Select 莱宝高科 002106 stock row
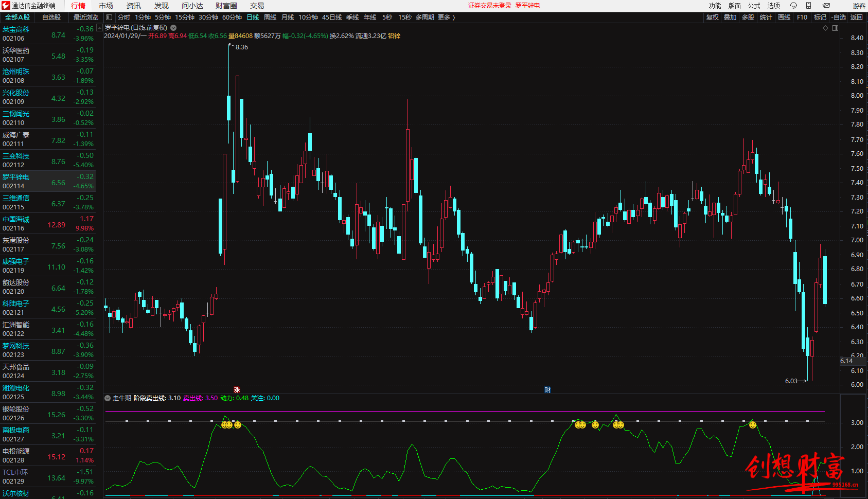 click(48, 34)
